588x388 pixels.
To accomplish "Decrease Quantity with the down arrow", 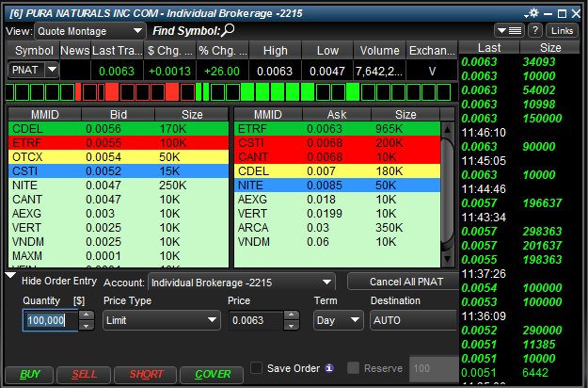I will [x=87, y=326].
